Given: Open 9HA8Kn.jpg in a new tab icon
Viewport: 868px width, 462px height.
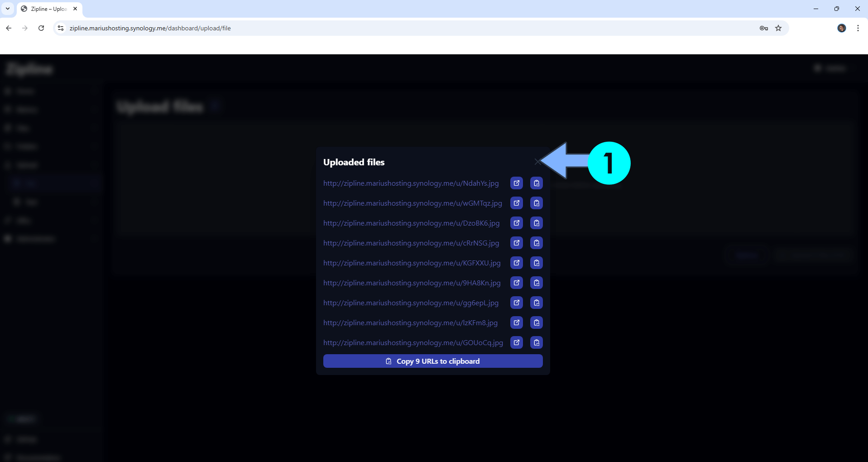Looking at the screenshot, I should 517,283.
